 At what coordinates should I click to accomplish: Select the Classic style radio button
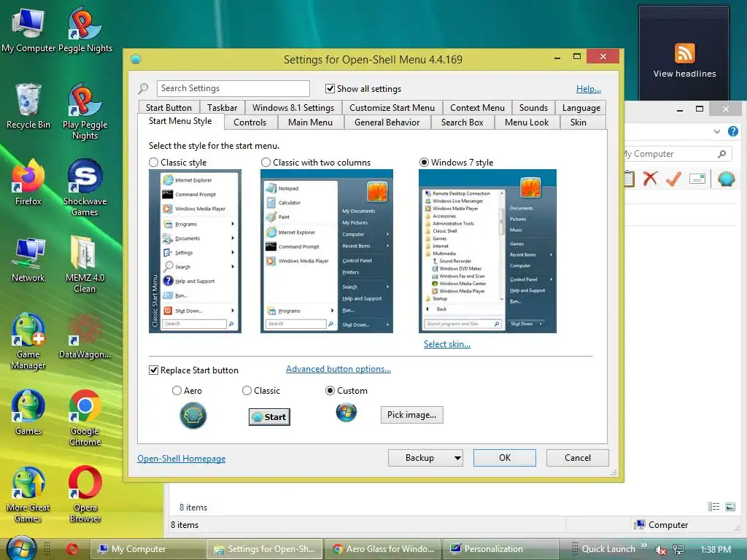click(153, 163)
